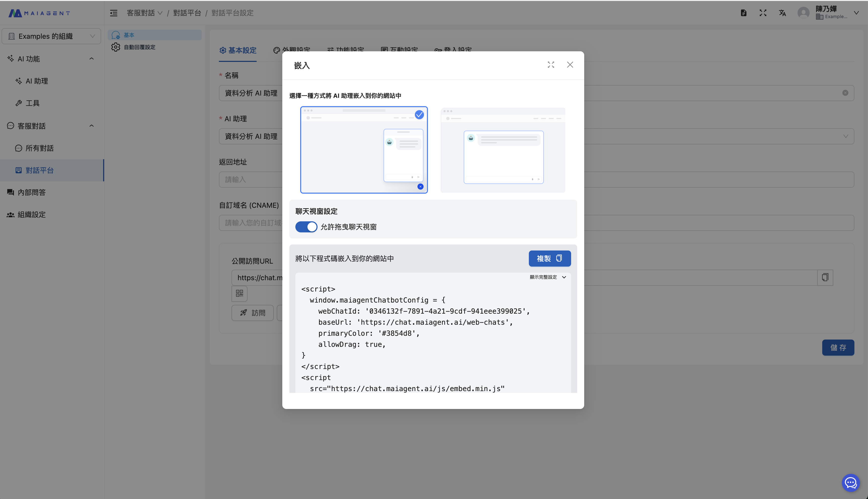
Task: Open 所有對話 in the sidebar menu
Action: 40,148
